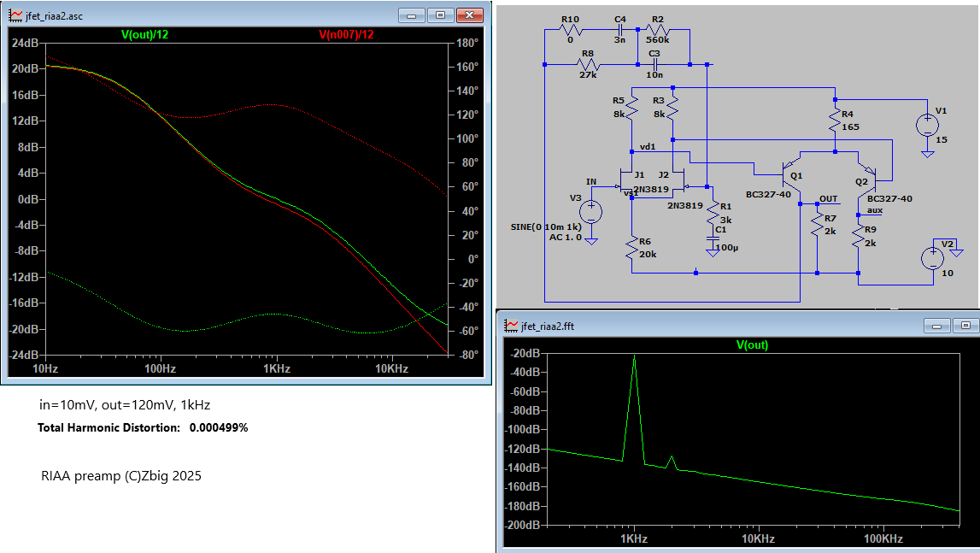The image size is (980, 553).
Task: Click the OUT net label
Action: coord(828,199)
